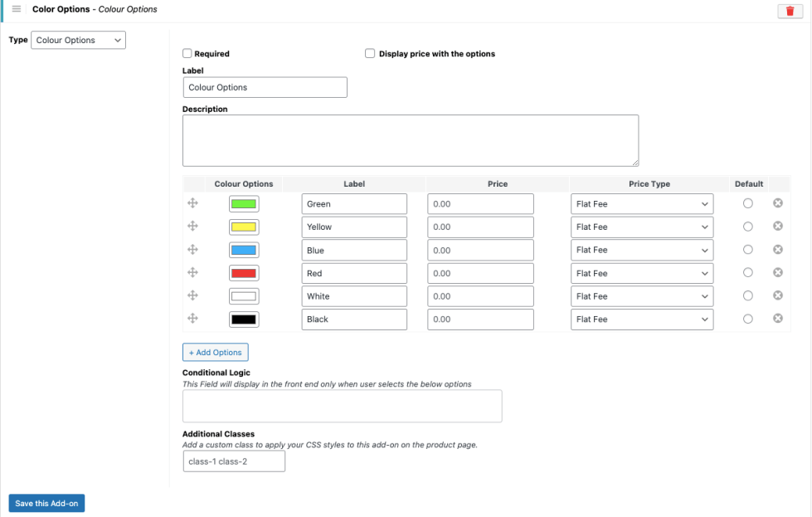
Task: Set Blue as the default option
Action: pyautogui.click(x=748, y=250)
